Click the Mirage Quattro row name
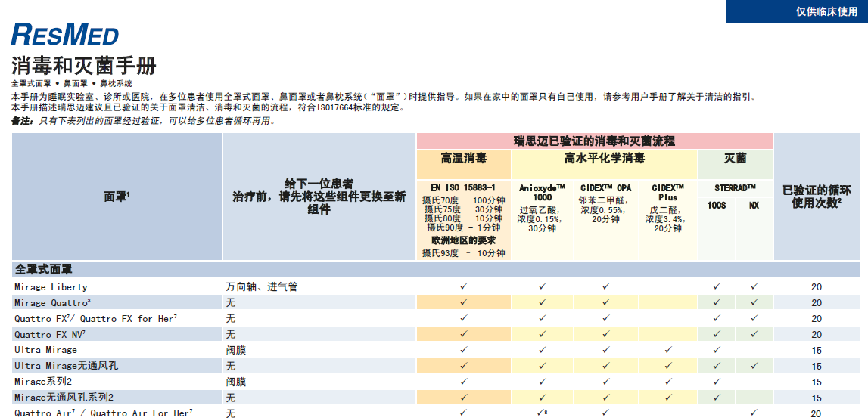Screen dimensions: 868x418 52,303
